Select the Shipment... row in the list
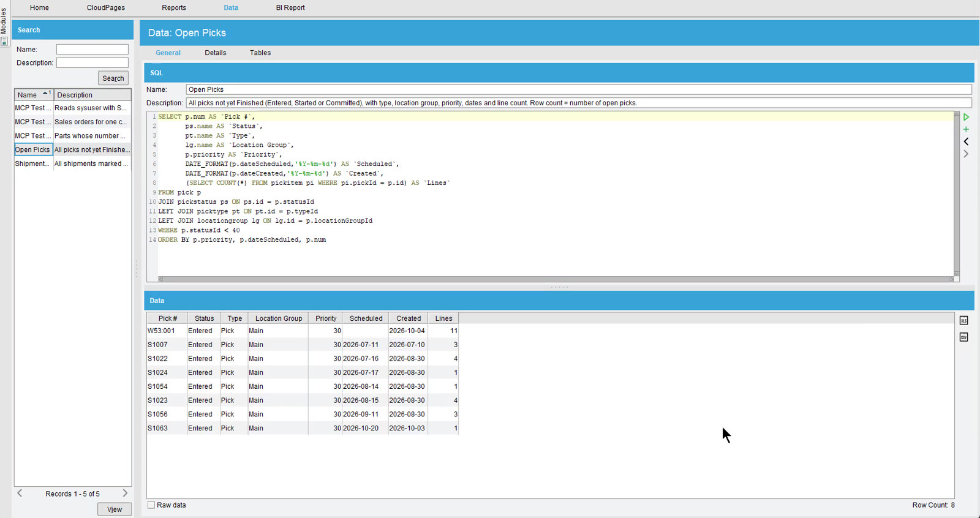The image size is (980, 518). coord(73,163)
